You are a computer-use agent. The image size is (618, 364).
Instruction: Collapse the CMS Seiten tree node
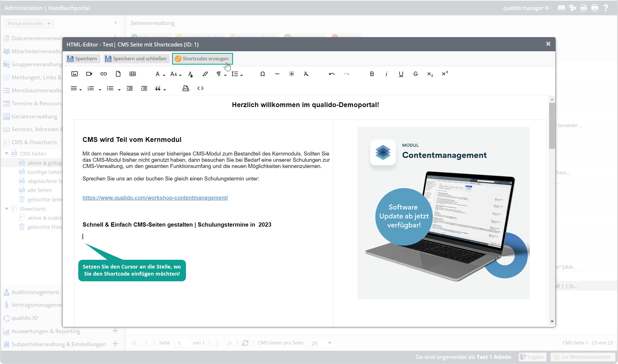[7, 153]
